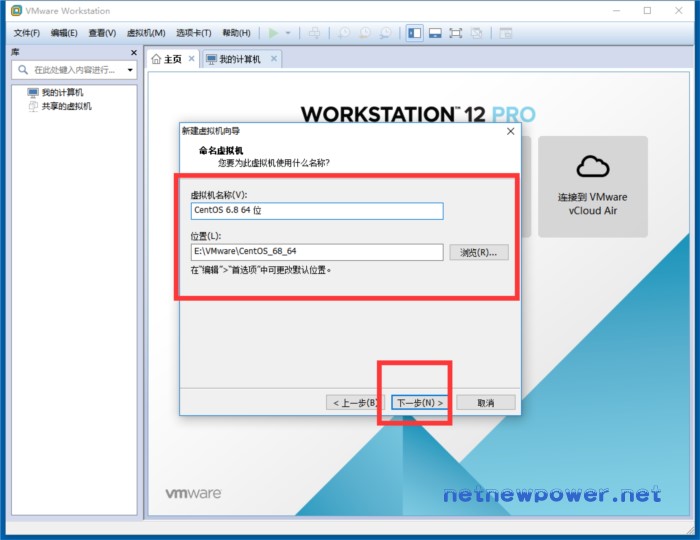Click the 上一步(B) back button
This screenshot has height=540, width=700.
[355, 403]
